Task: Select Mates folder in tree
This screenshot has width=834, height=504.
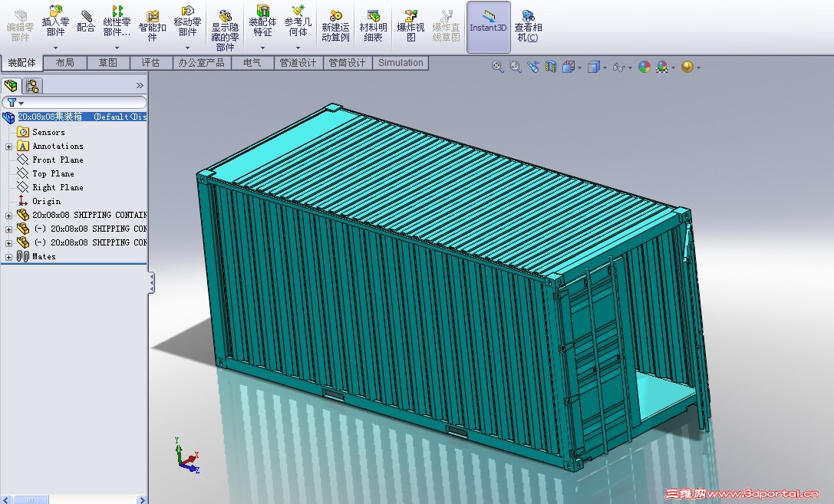Action: click(x=44, y=256)
